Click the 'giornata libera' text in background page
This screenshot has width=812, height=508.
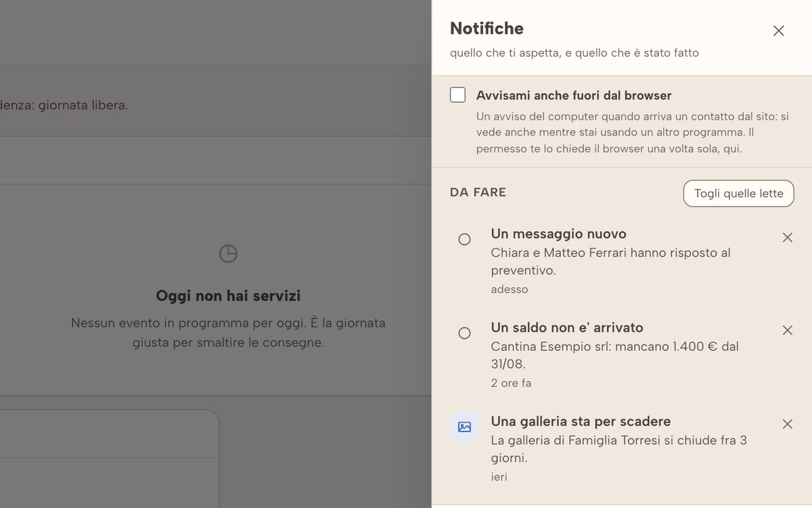(83, 106)
